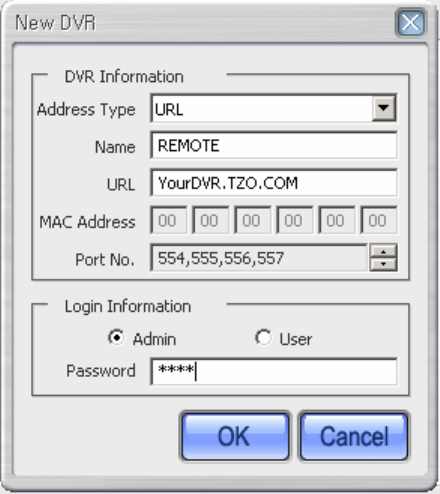Close the New DVR dialog window

click(x=410, y=23)
